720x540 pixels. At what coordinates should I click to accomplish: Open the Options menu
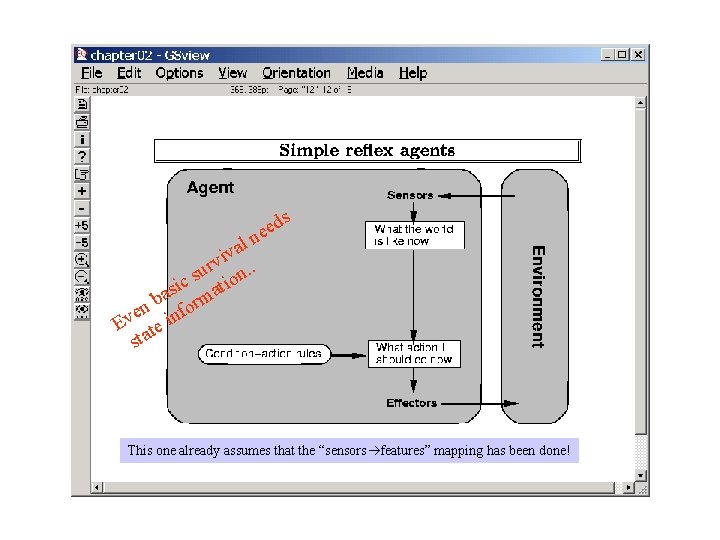click(179, 73)
